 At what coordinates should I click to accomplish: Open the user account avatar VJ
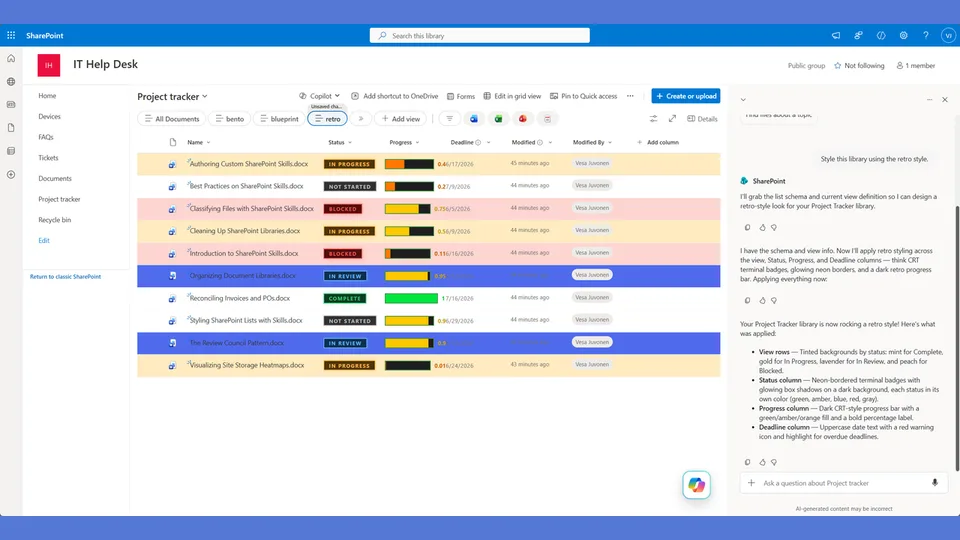(948, 36)
